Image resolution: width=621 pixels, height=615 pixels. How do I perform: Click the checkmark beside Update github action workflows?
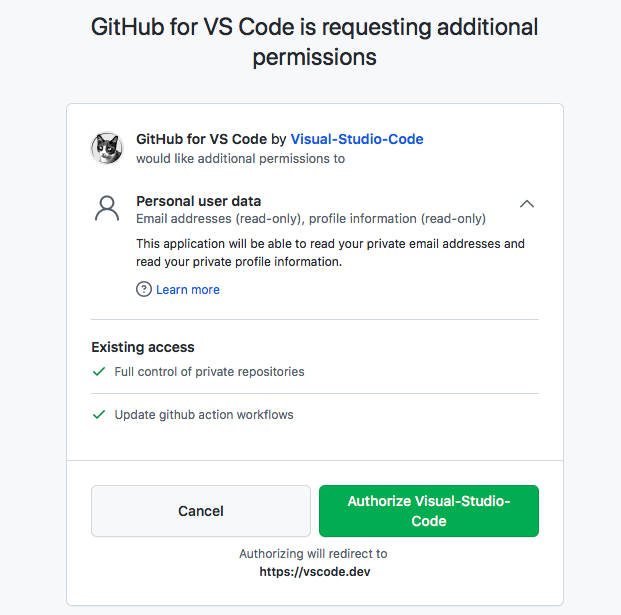[99, 414]
